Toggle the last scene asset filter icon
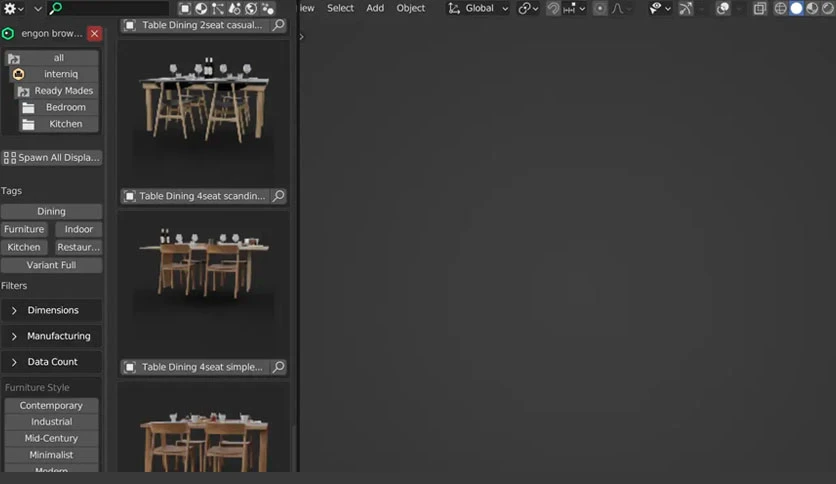 point(268,9)
